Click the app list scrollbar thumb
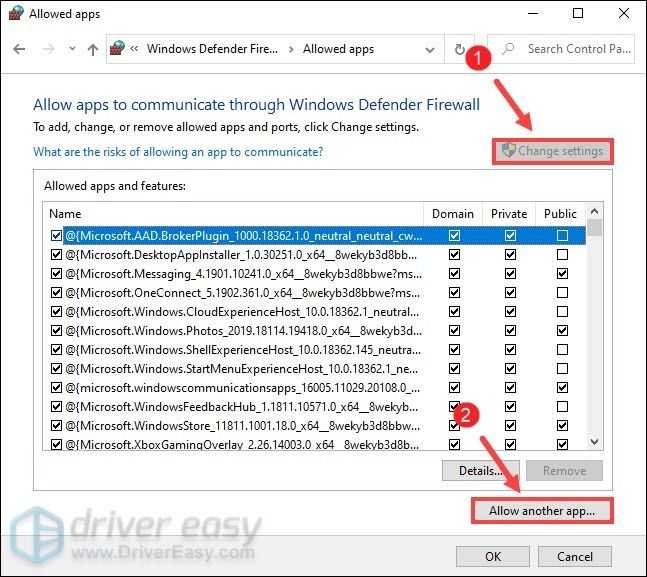The height and width of the screenshot is (577, 647). 594,227
